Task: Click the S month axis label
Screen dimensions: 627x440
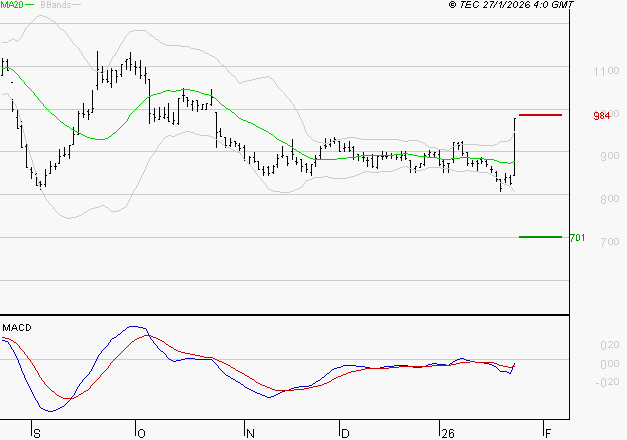Action: 37,434
